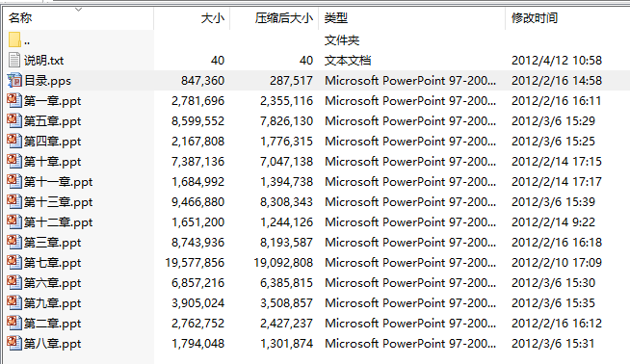
Task: Click compressed size 19,092,808
Action: click(283, 263)
